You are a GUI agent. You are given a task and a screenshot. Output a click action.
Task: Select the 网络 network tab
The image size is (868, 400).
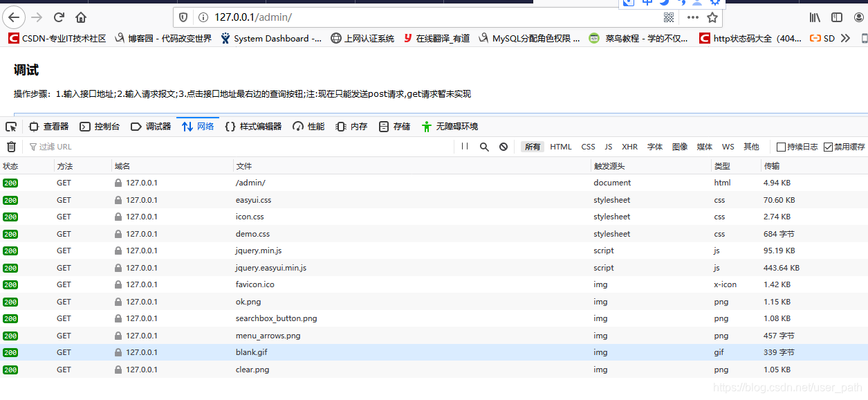pyautogui.click(x=198, y=127)
